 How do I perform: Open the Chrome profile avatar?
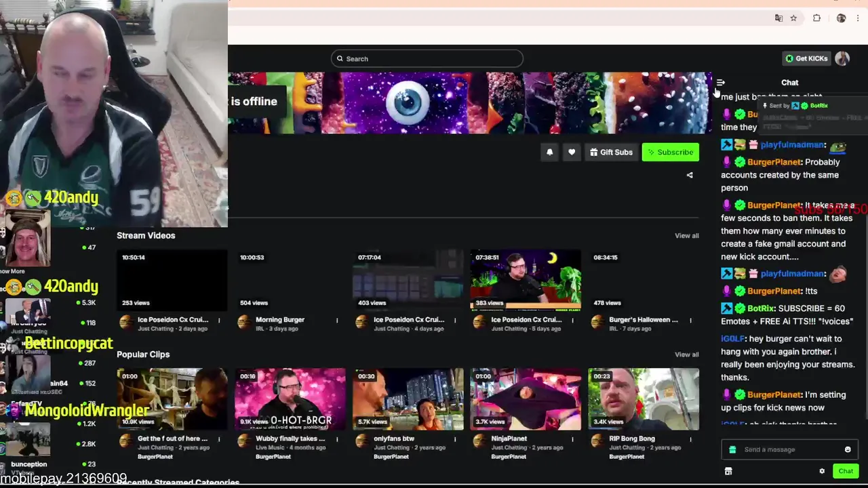click(x=841, y=18)
